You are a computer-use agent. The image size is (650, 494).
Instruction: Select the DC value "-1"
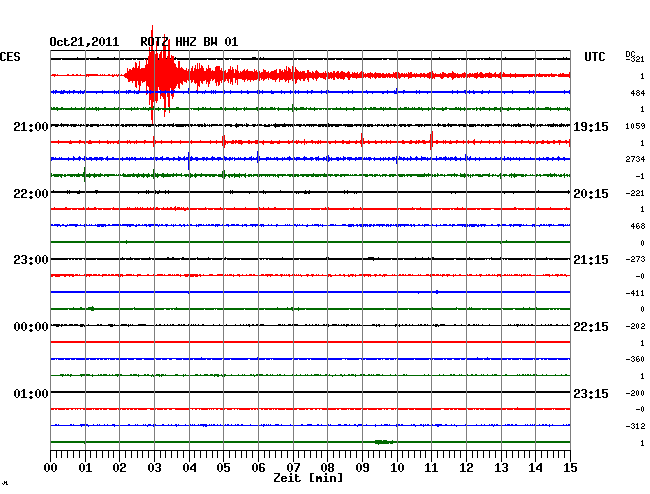tap(640, 177)
